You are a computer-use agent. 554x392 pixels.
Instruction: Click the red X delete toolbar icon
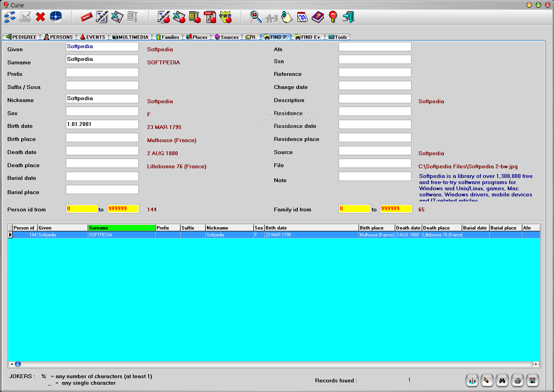point(40,17)
